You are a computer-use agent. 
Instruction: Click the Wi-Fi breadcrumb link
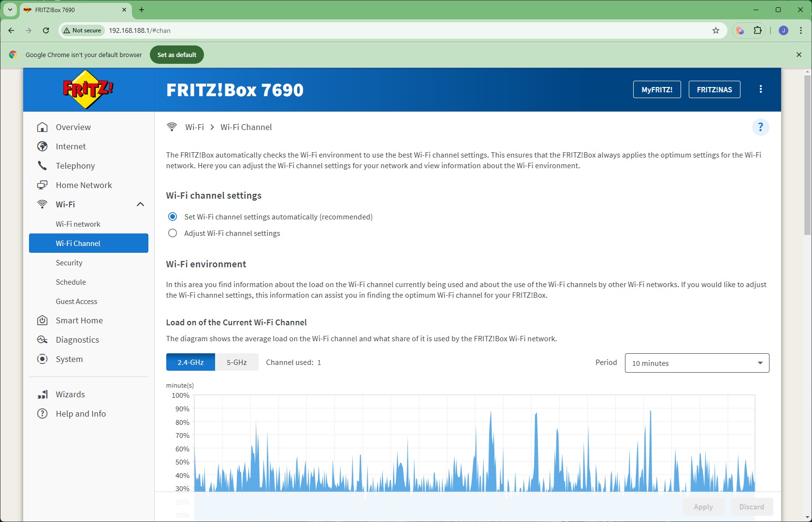click(x=194, y=127)
